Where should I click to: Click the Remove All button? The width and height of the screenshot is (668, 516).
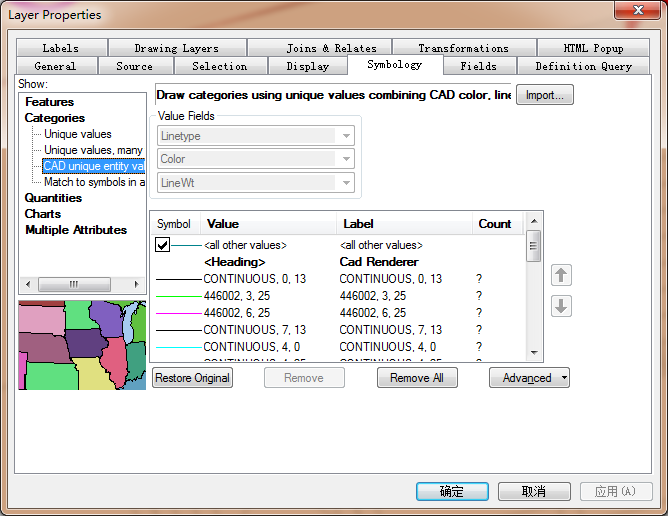click(417, 378)
